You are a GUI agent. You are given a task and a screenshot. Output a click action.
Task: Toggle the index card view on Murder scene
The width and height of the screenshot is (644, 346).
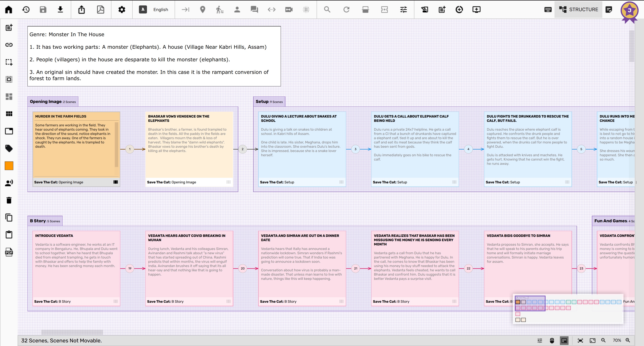click(x=116, y=182)
